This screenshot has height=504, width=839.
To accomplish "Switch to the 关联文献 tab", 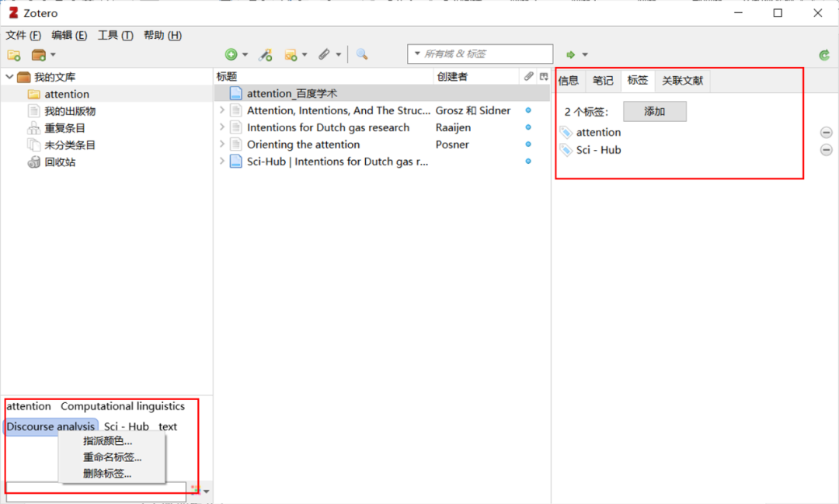I will 682,81.
